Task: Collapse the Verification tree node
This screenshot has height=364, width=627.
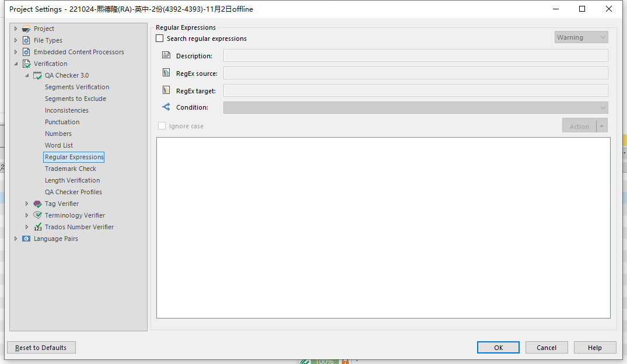Action: pos(16,64)
